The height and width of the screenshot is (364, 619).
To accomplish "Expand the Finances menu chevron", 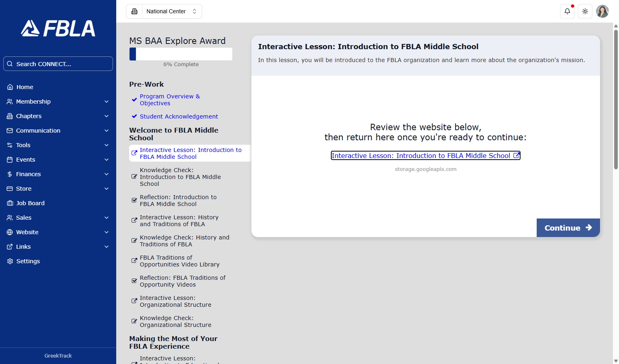I will [x=107, y=174].
